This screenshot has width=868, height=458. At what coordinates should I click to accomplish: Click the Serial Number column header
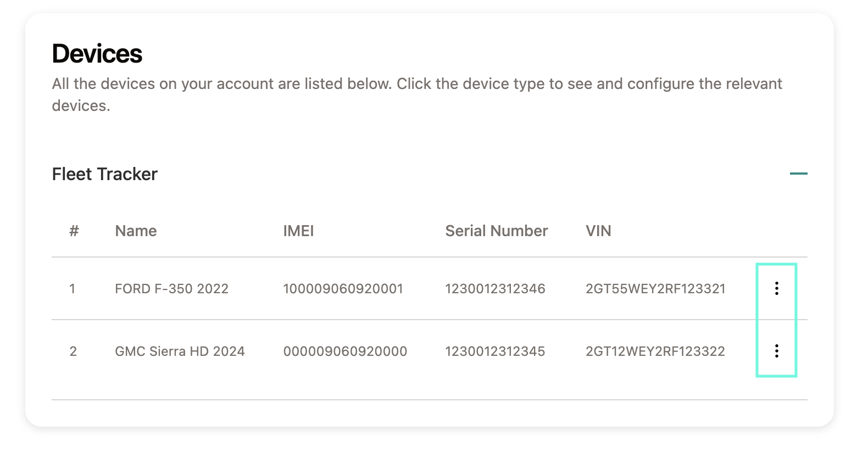tap(496, 231)
